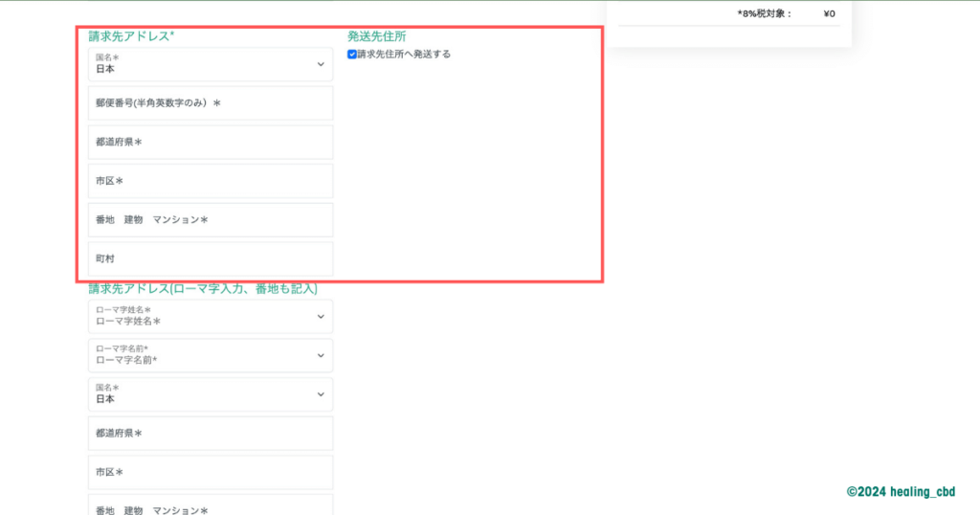Click the *8%税対象 label in the summary
This screenshot has width=980, height=515.
tap(764, 13)
